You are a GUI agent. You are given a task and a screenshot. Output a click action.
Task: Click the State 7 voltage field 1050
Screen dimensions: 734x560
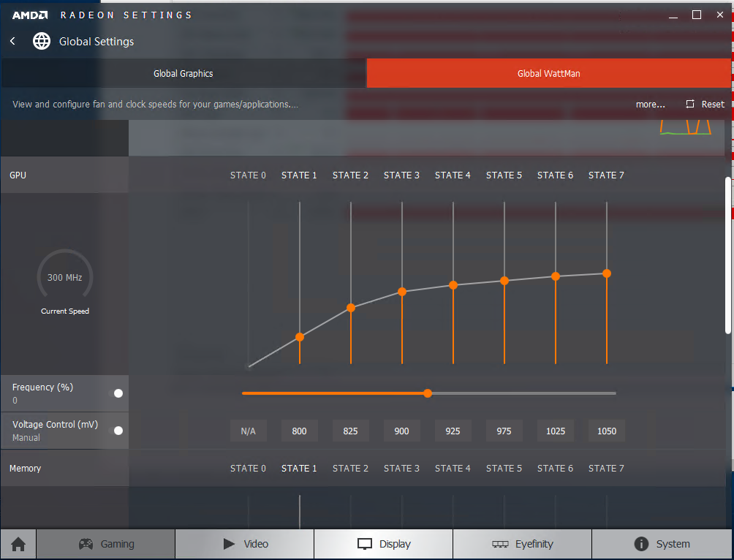coord(607,431)
